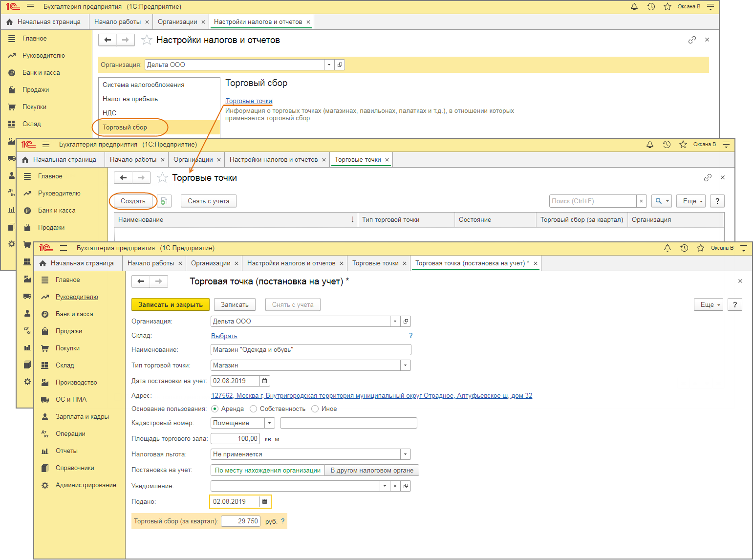Viewport: 754px width, 560px height.
Task: Open notifications bell in front window
Action: coord(668,248)
